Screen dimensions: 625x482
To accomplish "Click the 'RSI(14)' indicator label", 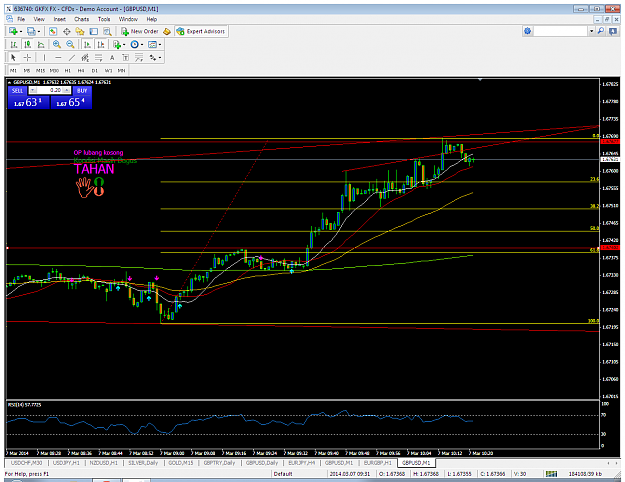I will (x=24, y=405).
